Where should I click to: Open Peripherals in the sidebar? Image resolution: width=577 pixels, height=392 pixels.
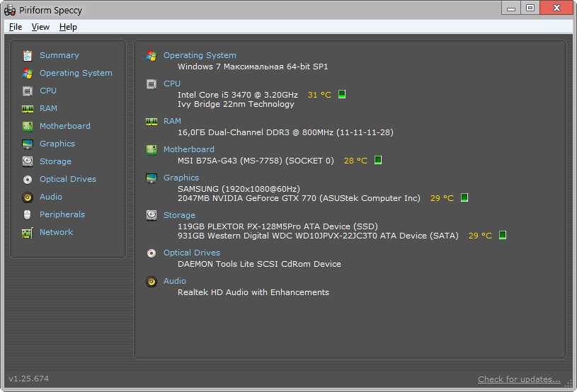[62, 214]
